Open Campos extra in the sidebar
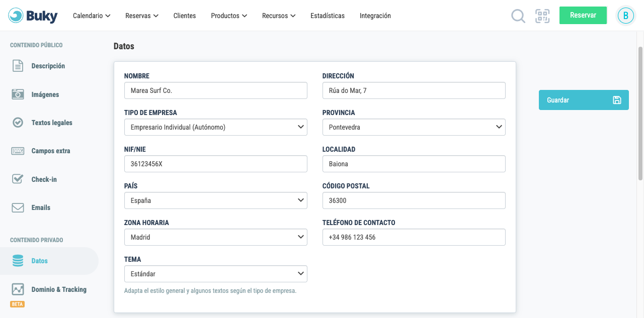Image resolution: width=644 pixels, height=318 pixels. (x=51, y=151)
